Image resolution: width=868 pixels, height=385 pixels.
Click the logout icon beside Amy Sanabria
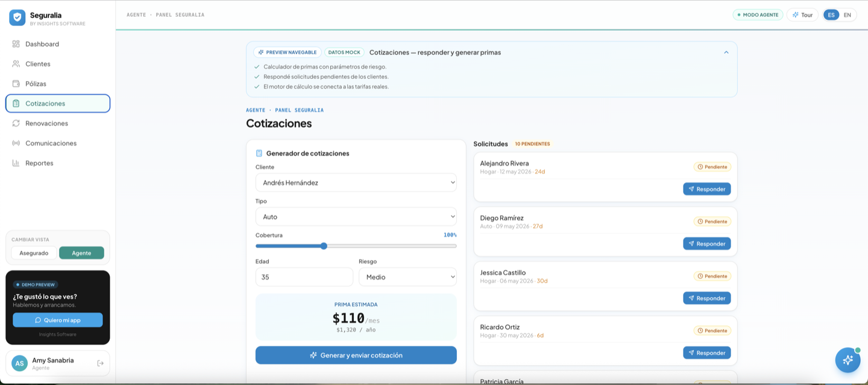[101, 363]
